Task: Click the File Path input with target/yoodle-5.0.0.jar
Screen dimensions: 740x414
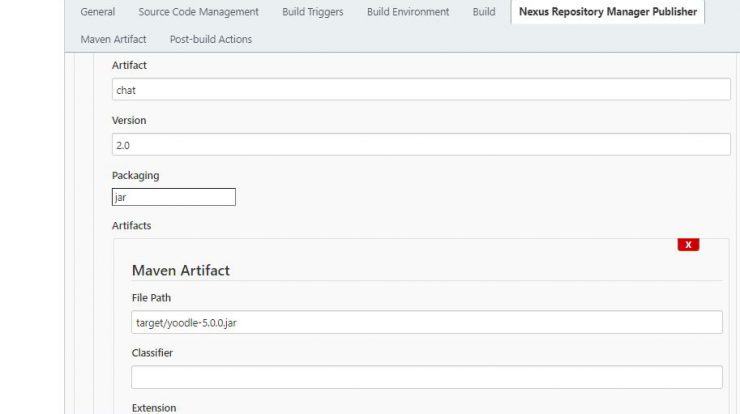Action: 427,322
